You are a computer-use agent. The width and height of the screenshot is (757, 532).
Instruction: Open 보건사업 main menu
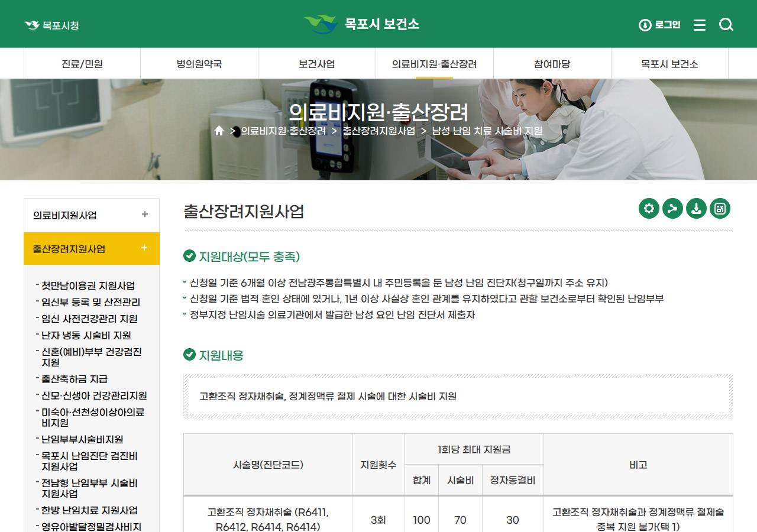pyautogui.click(x=317, y=64)
